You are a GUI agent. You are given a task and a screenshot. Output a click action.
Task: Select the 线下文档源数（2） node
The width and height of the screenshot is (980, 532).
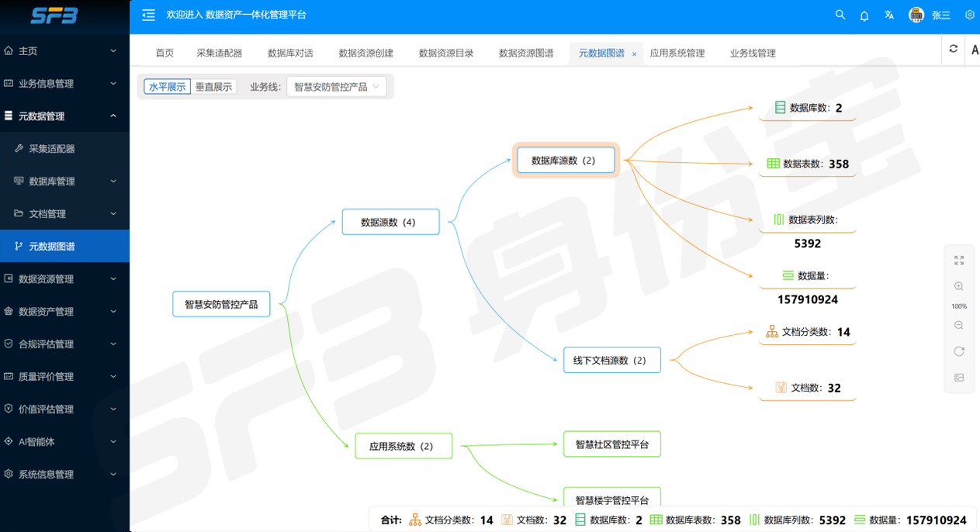pos(612,360)
